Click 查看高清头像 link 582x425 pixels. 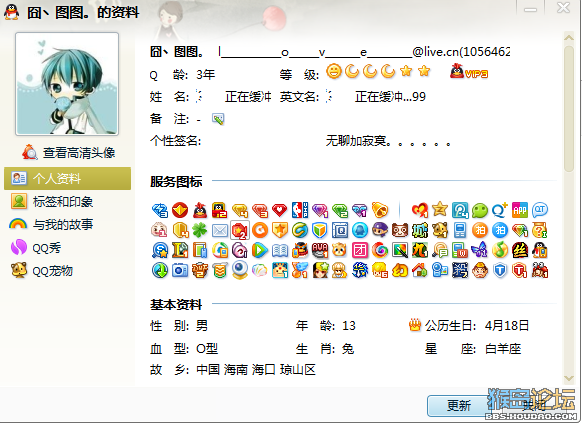(69, 153)
